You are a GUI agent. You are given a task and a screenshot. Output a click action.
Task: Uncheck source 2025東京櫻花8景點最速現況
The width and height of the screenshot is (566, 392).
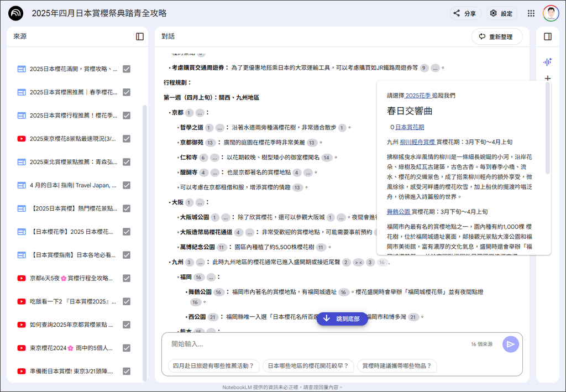tap(127, 139)
